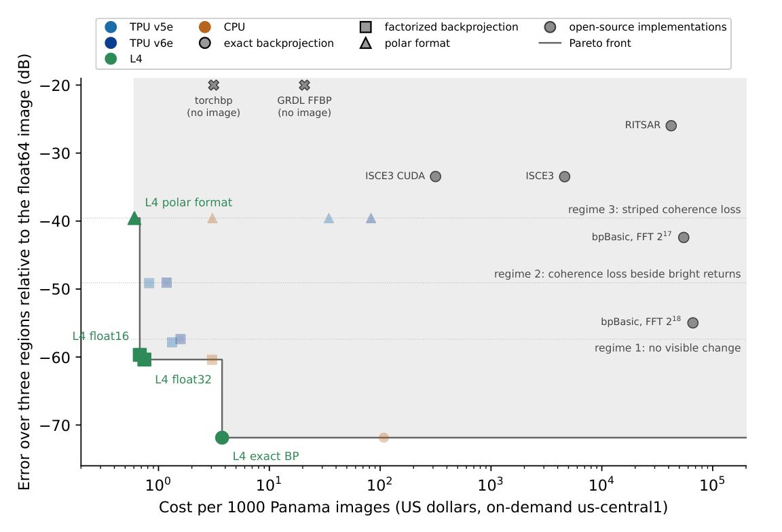The height and width of the screenshot is (532, 782).
Task: Click the TPU v6e legend color dot
Action: click(111, 43)
